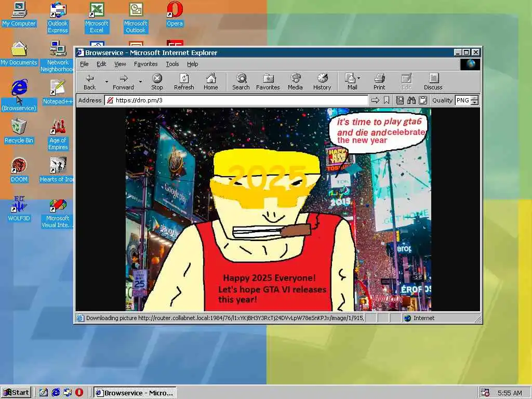Open the Favorites menu
This screenshot has width=532, height=399.
pyautogui.click(x=145, y=64)
